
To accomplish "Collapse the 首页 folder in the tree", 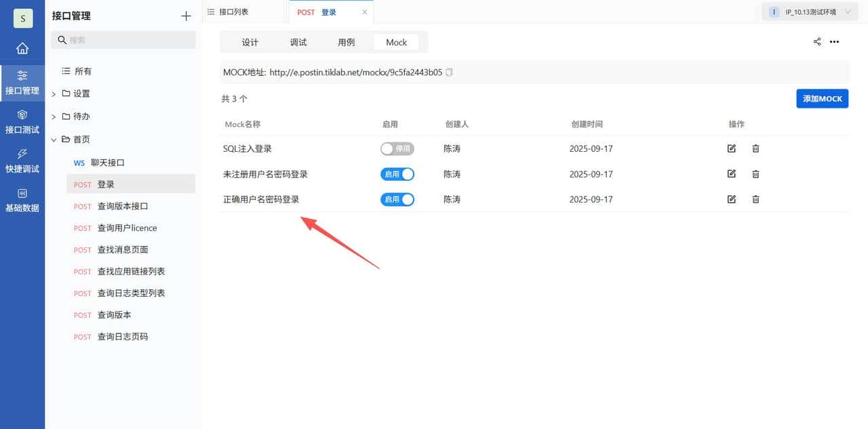I will coord(55,139).
